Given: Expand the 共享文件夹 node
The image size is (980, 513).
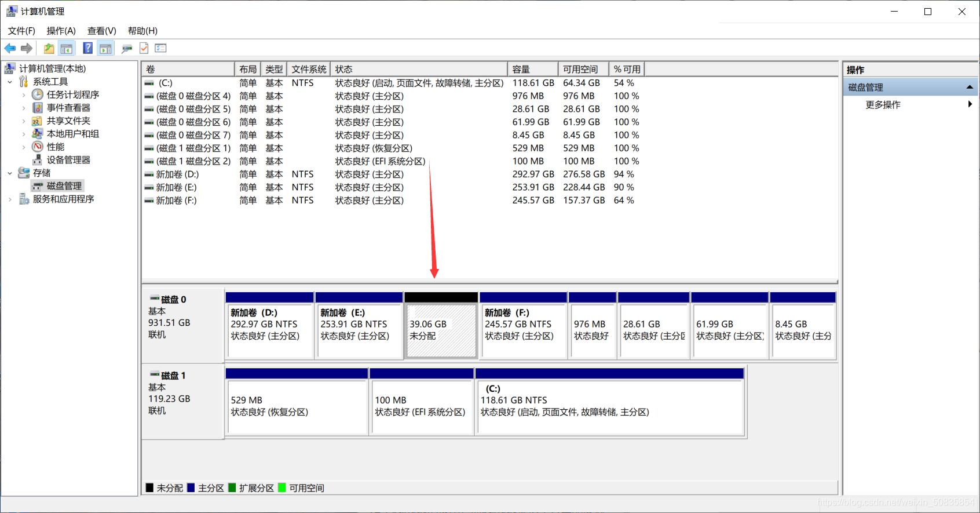Looking at the screenshot, I should tap(24, 121).
